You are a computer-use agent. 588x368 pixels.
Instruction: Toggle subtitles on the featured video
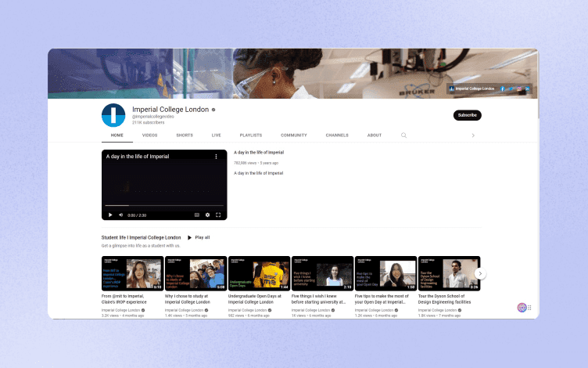197,215
